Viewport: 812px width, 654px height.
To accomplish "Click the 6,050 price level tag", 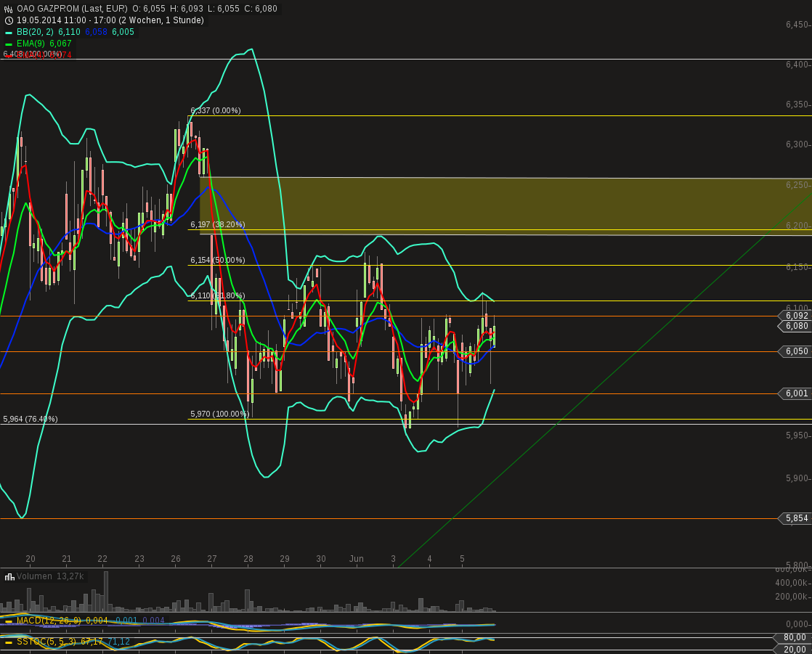I will tap(795, 351).
